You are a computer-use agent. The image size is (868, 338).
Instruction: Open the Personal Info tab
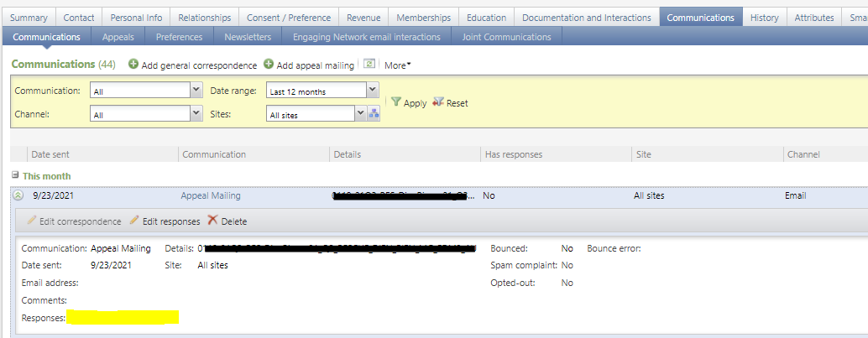tap(136, 18)
